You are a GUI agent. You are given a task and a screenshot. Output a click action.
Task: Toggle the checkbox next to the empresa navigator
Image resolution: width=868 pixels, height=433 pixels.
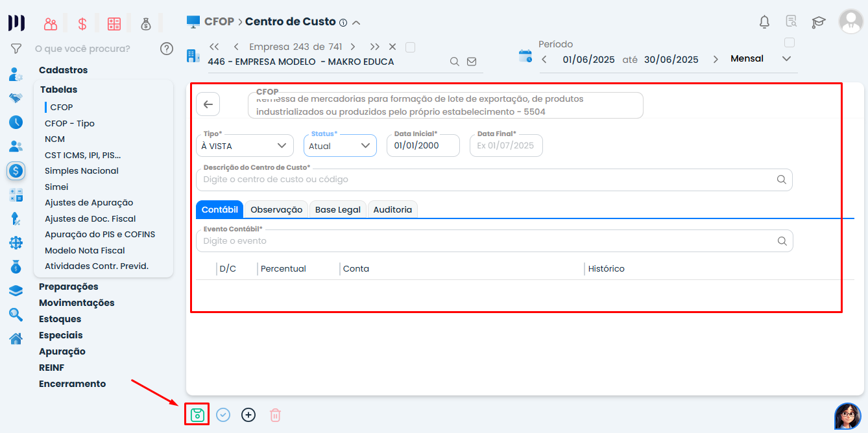(x=411, y=47)
